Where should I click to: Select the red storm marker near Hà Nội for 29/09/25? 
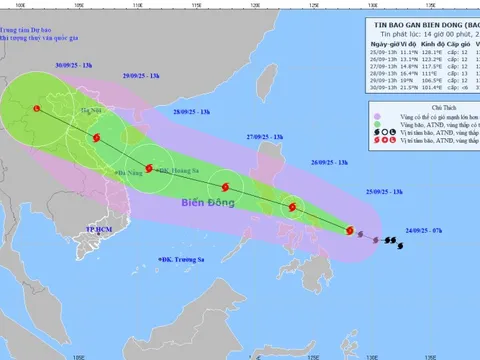tap(97, 137)
